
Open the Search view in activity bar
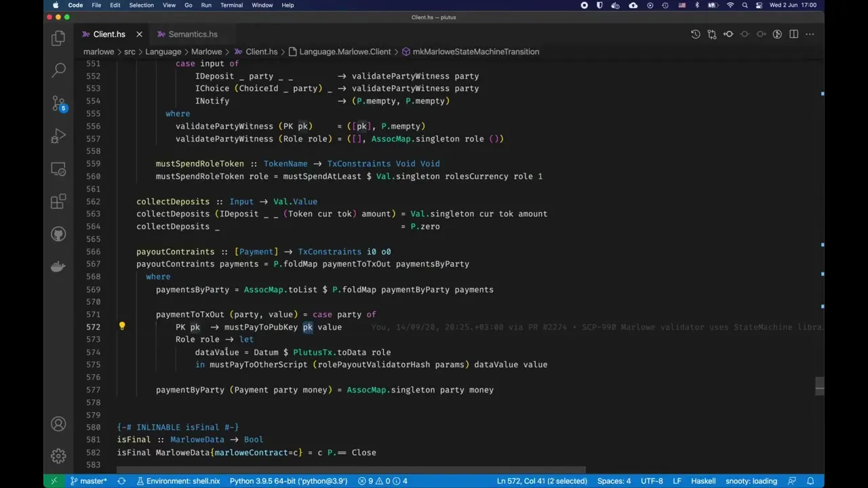[x=58, y=70]
